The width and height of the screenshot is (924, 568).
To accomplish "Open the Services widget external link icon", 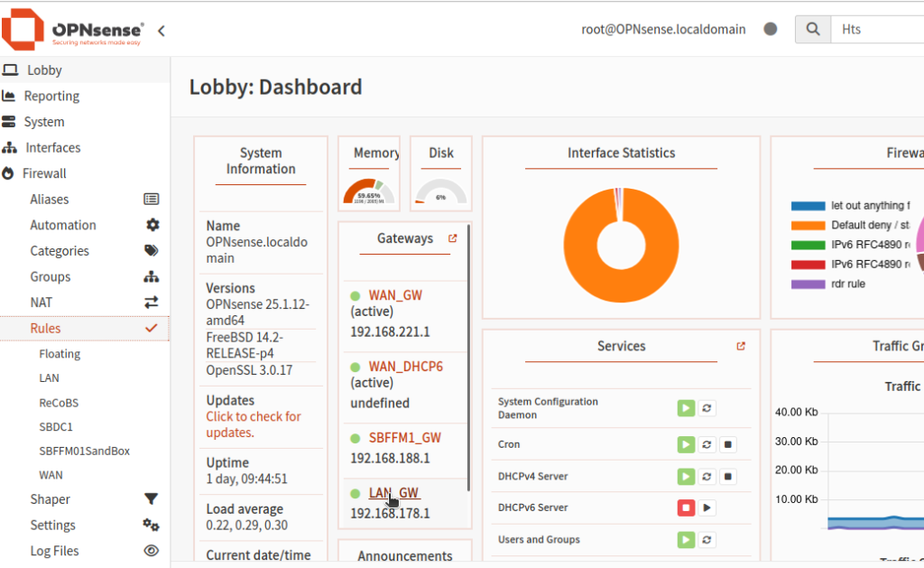I will [x=741, y=346].
